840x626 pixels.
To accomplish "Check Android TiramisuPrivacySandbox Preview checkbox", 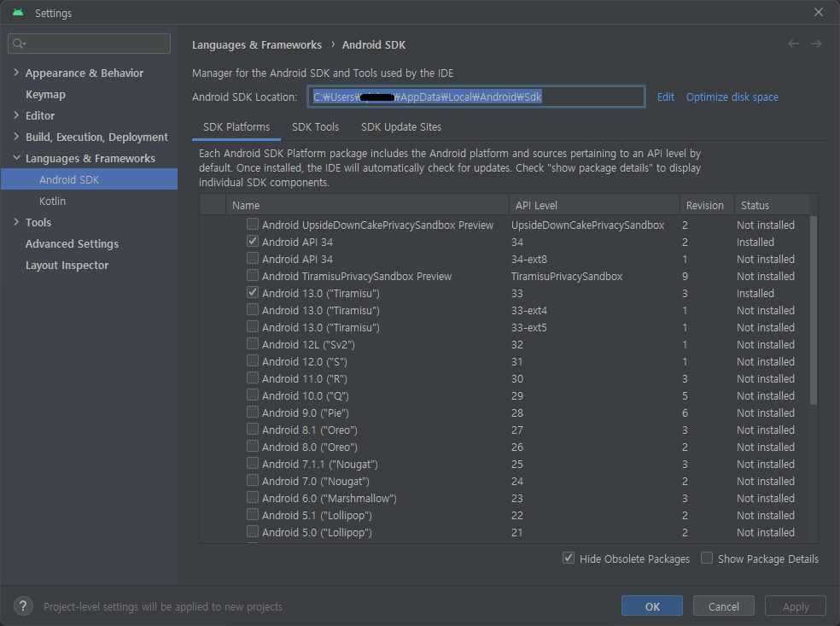I will pyautogui.click(x=253, y=276).
